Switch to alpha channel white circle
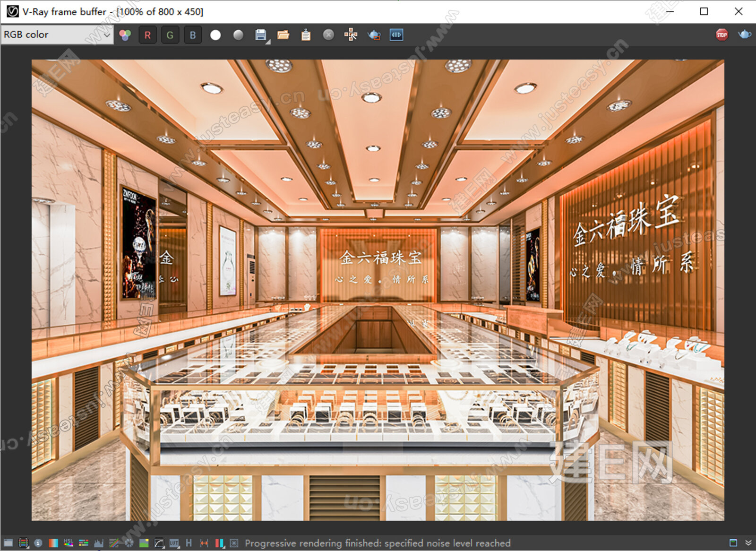 [x=215, y=35]
